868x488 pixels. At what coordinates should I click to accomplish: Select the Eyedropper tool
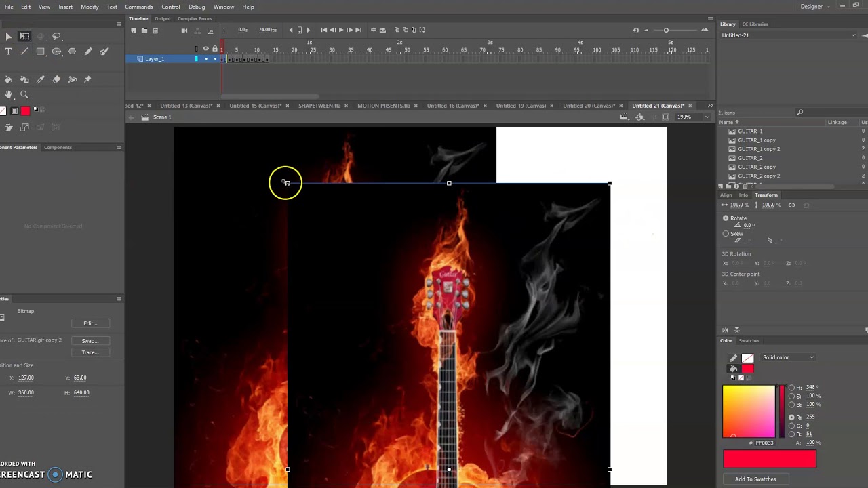[x=40, y=79]
